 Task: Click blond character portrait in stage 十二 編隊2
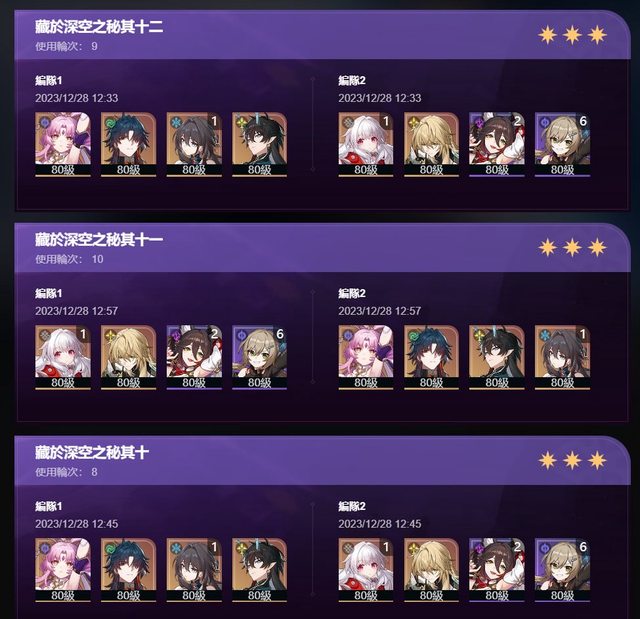tap(431, 144)
